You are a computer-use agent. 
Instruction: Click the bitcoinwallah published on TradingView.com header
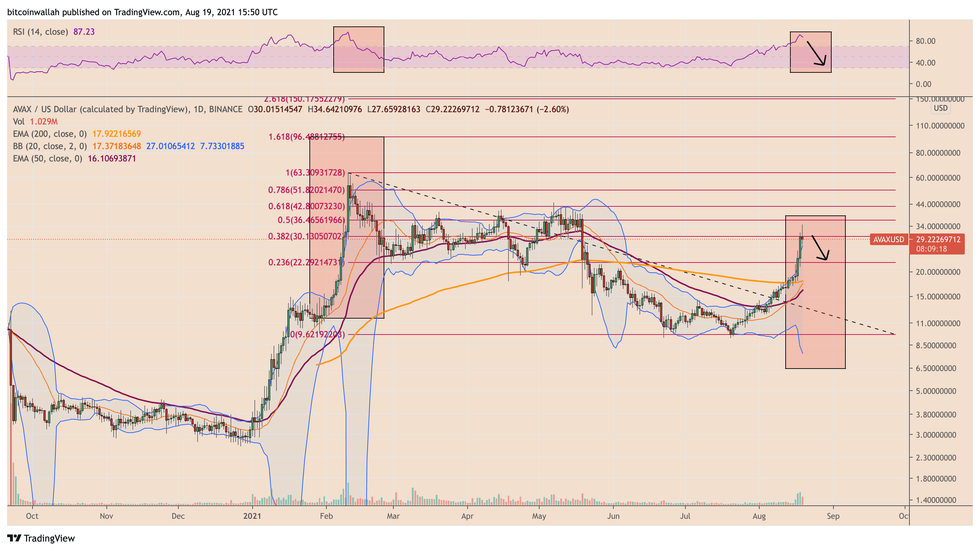coord(143,12)
